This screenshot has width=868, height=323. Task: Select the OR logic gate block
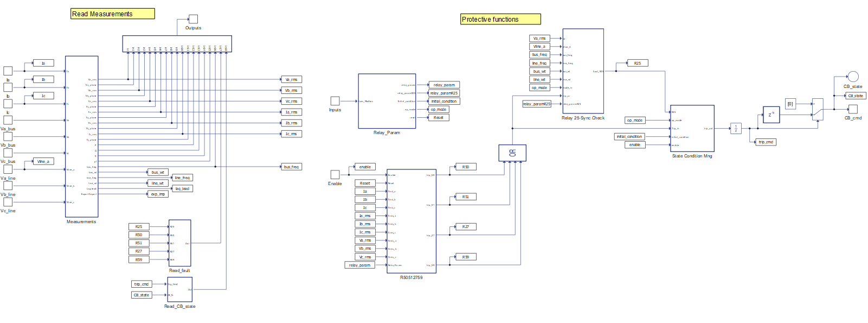point(512,153)
